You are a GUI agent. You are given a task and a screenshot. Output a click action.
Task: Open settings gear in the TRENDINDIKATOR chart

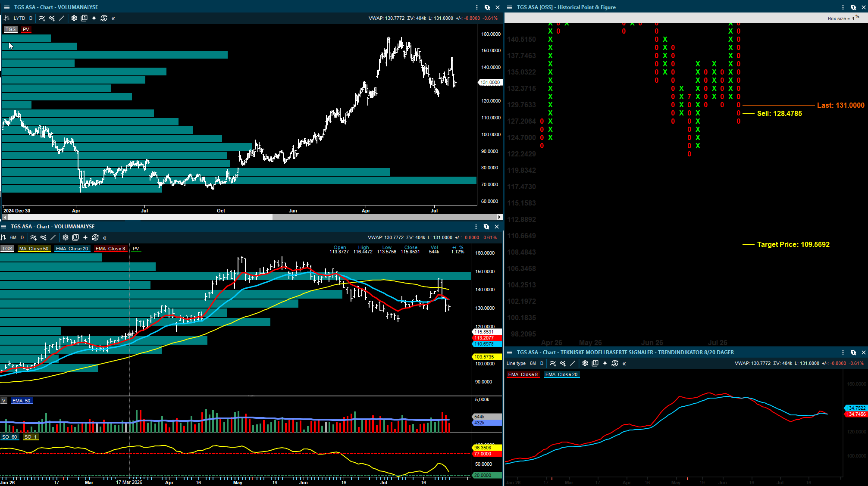[x=585, y=363]
